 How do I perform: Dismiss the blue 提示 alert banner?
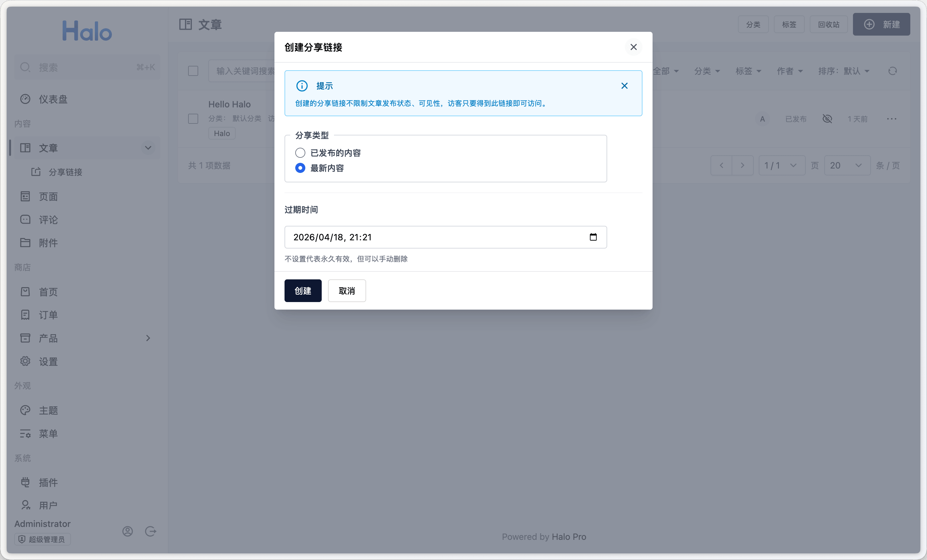coord(624,86)
